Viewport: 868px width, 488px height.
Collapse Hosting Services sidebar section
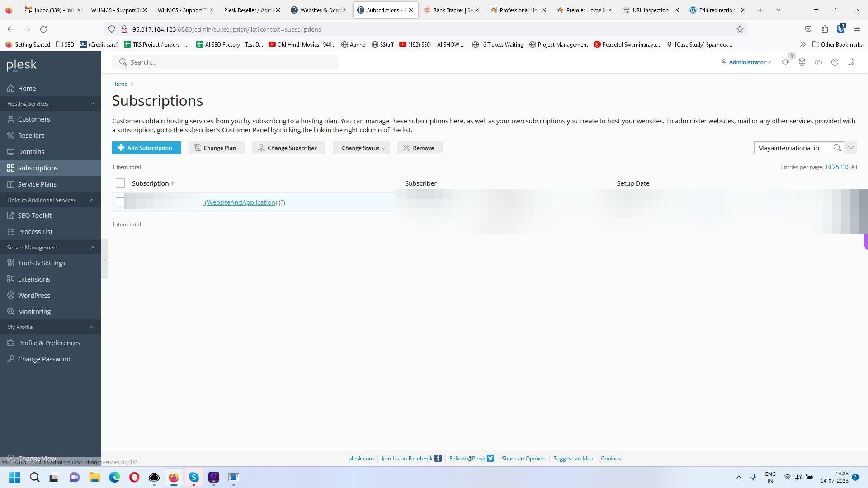point(92,104)
